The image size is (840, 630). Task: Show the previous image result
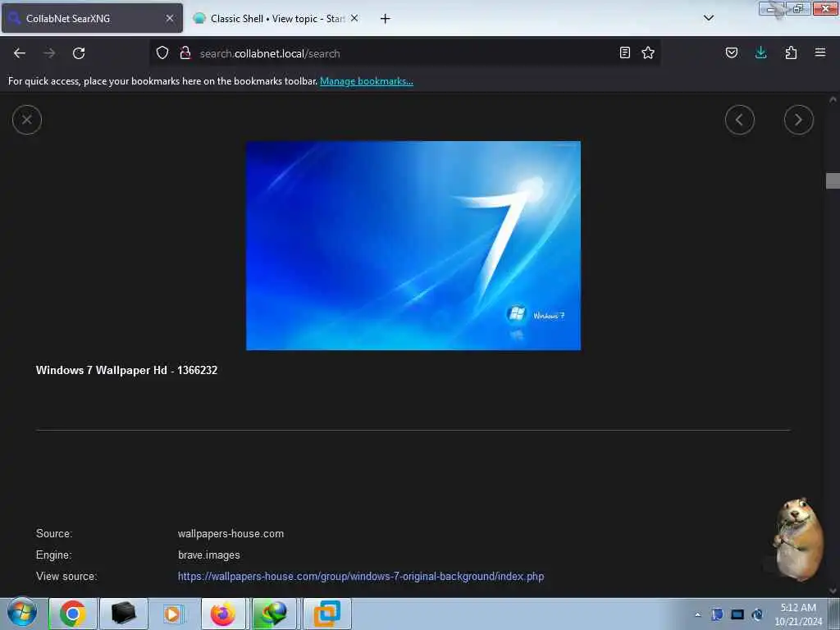[x=739, y=120]
